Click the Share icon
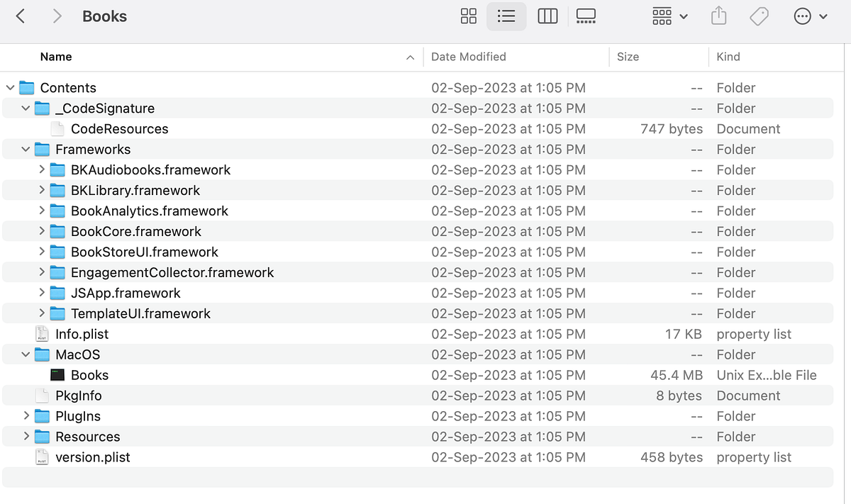851x504 pixels. (x=719, y=16)
